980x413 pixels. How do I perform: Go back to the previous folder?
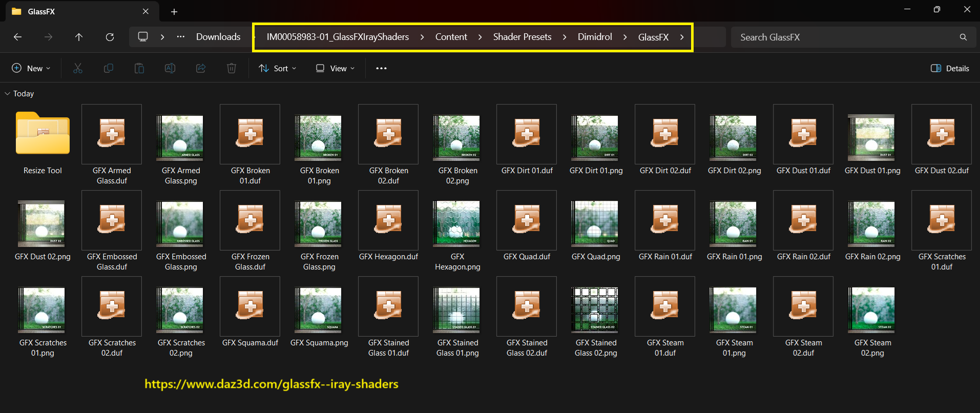pyautogui.click(x=17, y=37)
